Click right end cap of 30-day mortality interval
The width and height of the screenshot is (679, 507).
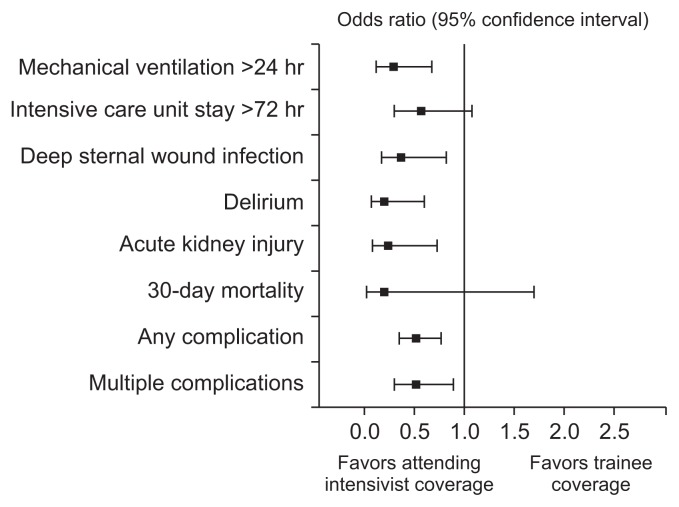coord(534,292)
